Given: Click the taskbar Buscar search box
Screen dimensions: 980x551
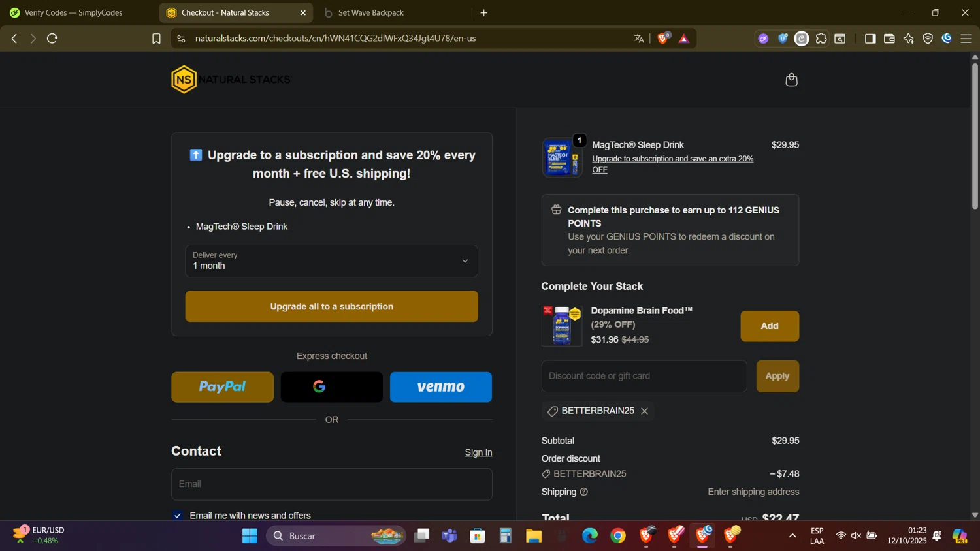Looking at the screenshot, I should 336,536.
